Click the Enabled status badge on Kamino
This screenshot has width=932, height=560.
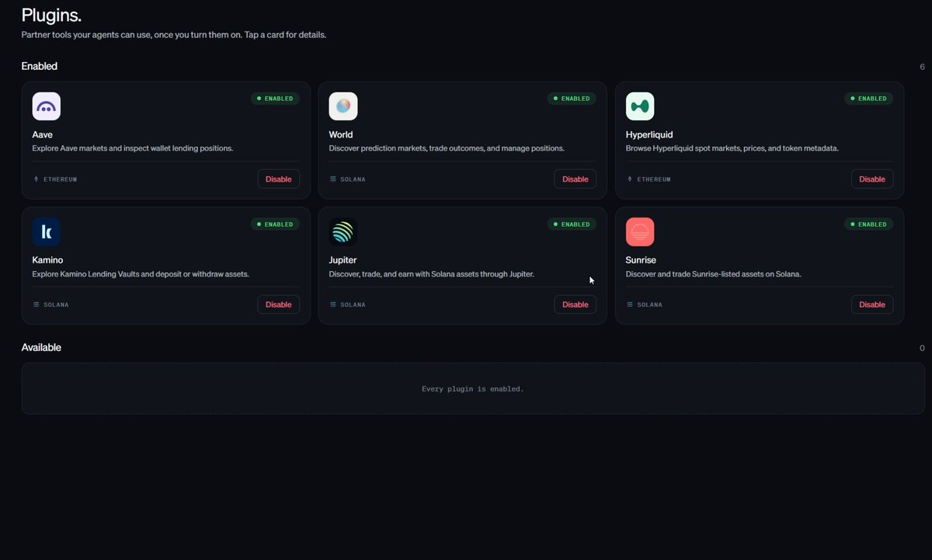click(x=275, y=224)
